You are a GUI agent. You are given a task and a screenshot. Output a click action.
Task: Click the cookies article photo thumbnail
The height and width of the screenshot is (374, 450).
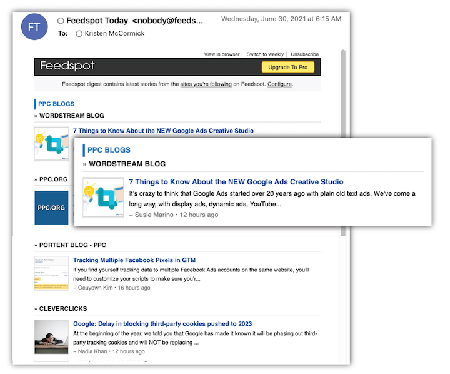click(x=51, y=337)
